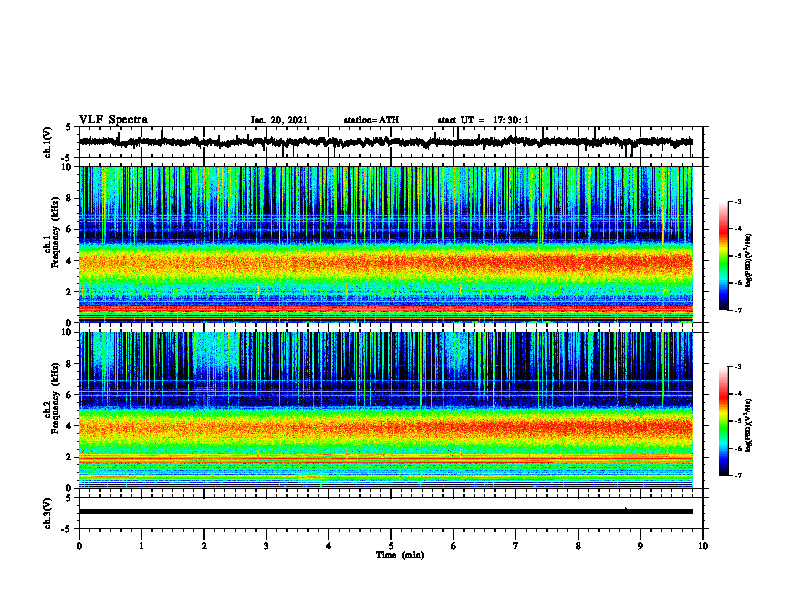Click the ch.2 spectrogram panel
This screenshot has height=612, width=792.
(x=386, y=410)
